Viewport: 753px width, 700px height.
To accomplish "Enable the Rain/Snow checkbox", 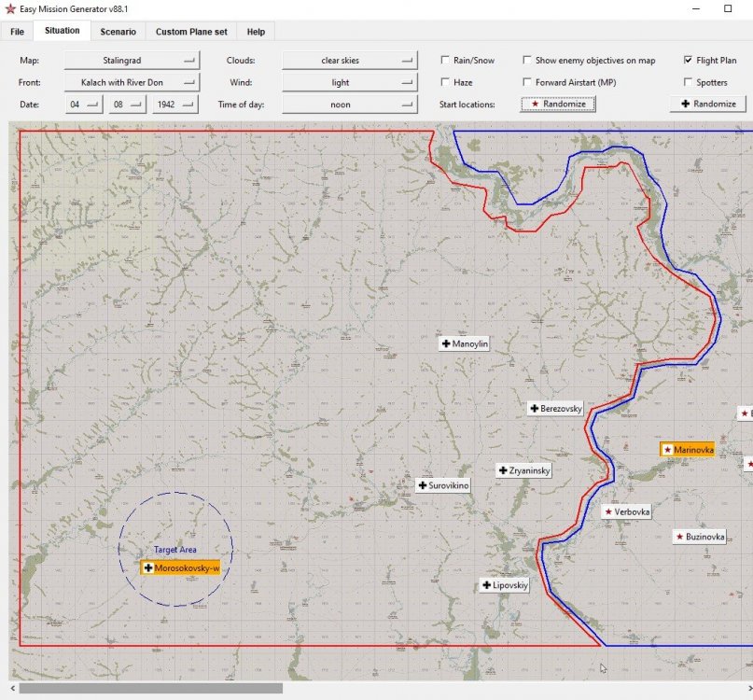I will [446, 61].
